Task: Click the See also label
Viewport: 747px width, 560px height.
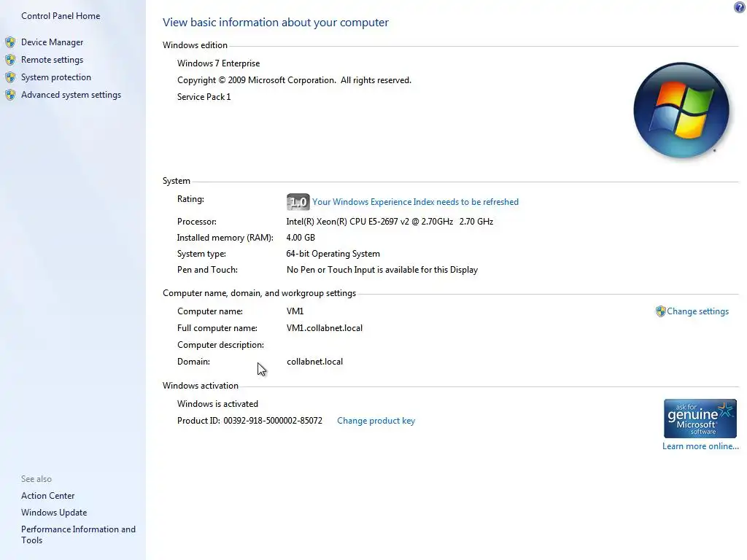Action: (x=36, y=479)
